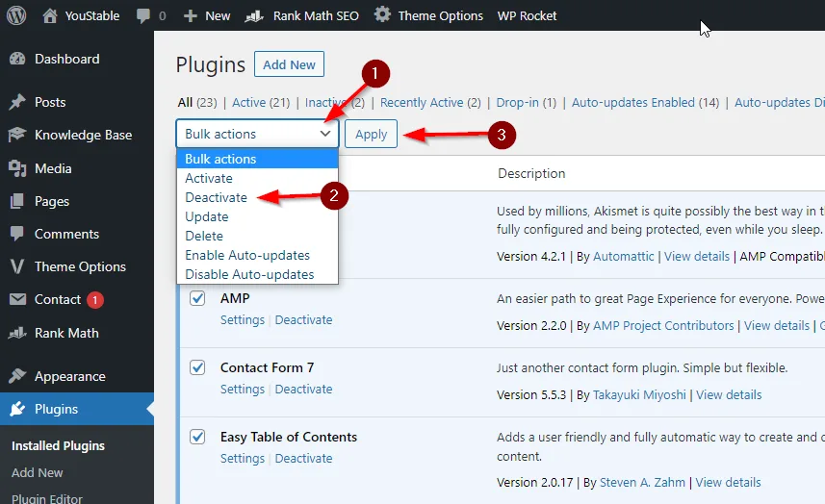Click the Pages icon in sidebar
This screenshot has height=504, width=825.
16,201
